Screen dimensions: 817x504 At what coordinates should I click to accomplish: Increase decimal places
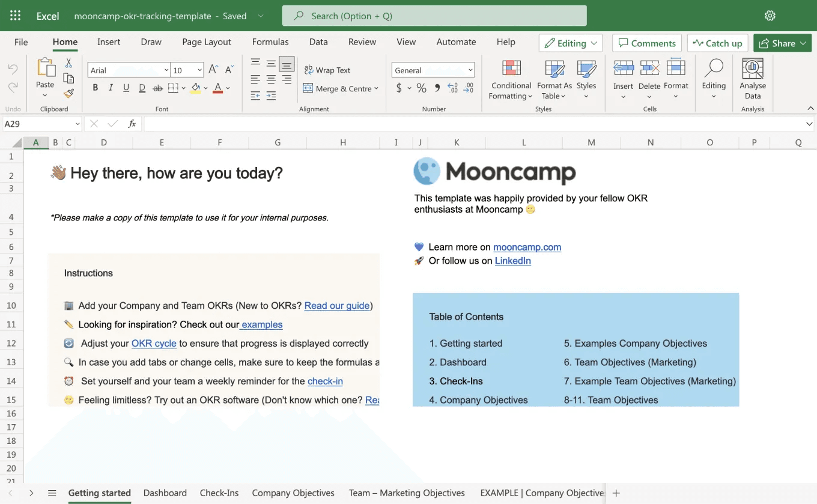click(452, 88)
